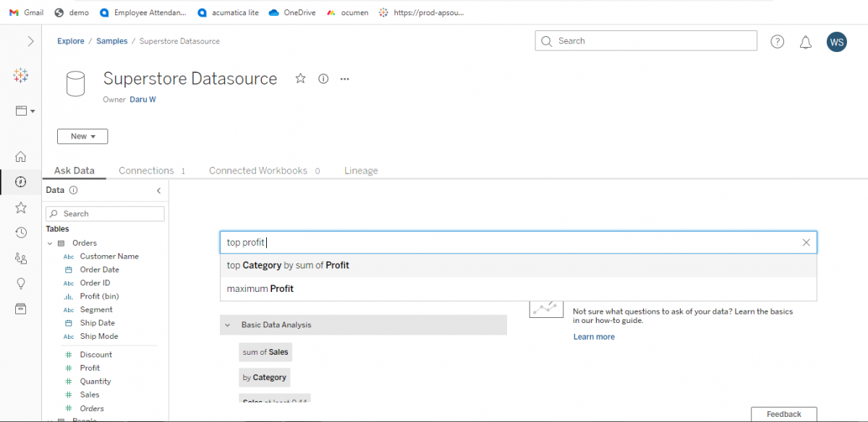
Task: View Recents using the clock icon
Action: (x=20, y=232)
